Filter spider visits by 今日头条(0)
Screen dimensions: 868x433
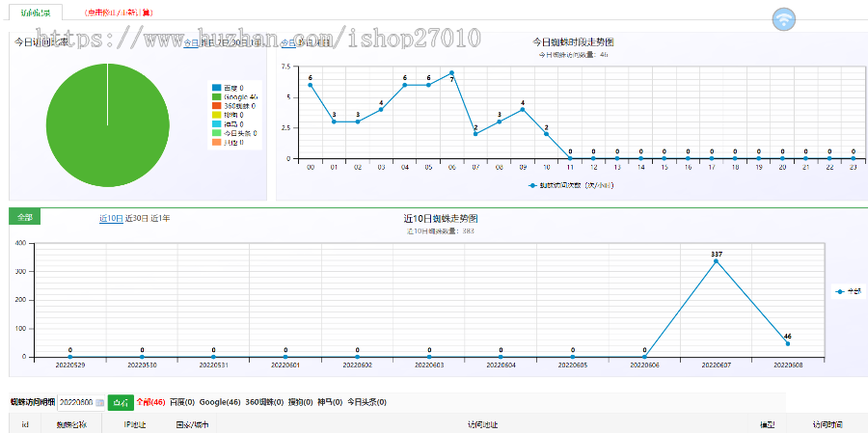click(x=367, y=402)
